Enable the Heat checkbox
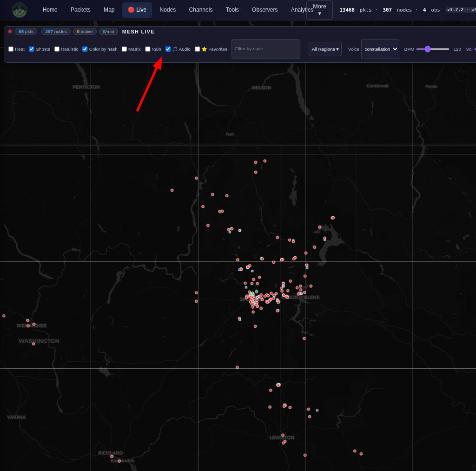This screenshot has width=476, height=471. click(11, 49)
